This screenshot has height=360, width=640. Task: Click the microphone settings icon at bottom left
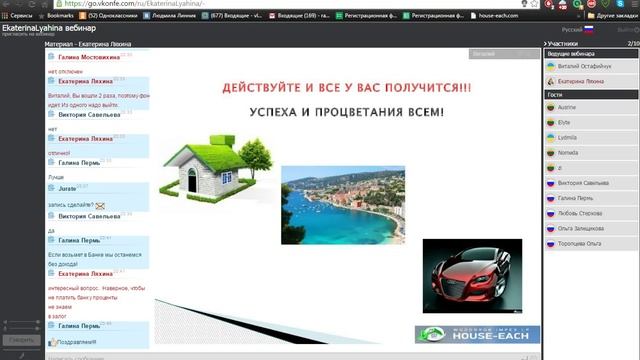click(22, 356)
